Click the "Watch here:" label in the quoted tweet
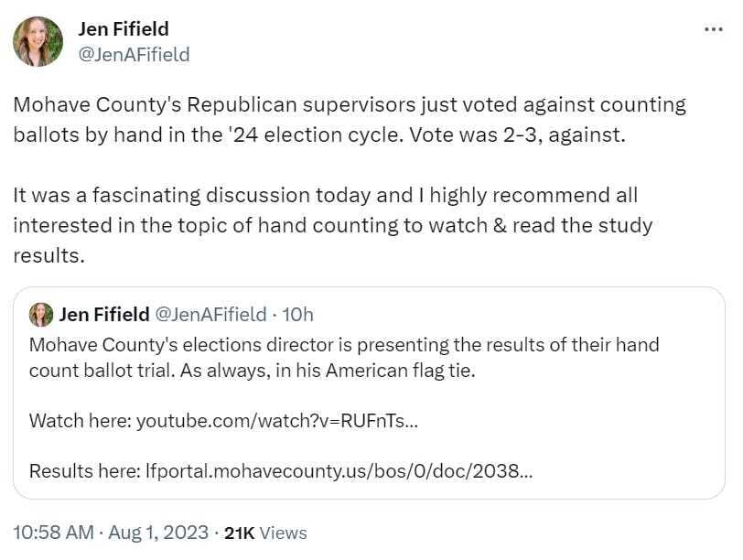Screen dimensions: 743x560 pyautogui.click(x=80, y=421)
